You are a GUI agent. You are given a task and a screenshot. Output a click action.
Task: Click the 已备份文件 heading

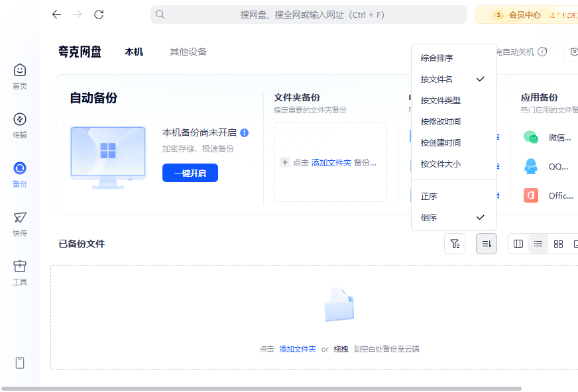[82, 244]
